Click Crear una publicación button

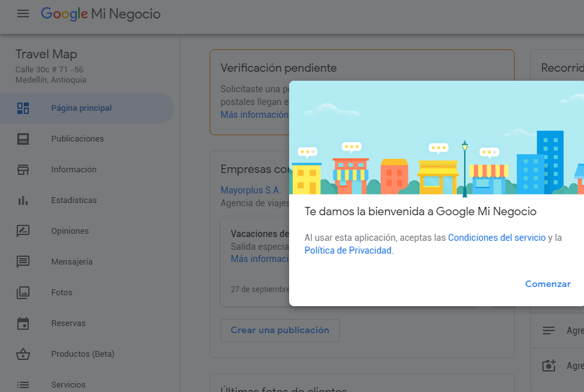coord(280,331)
